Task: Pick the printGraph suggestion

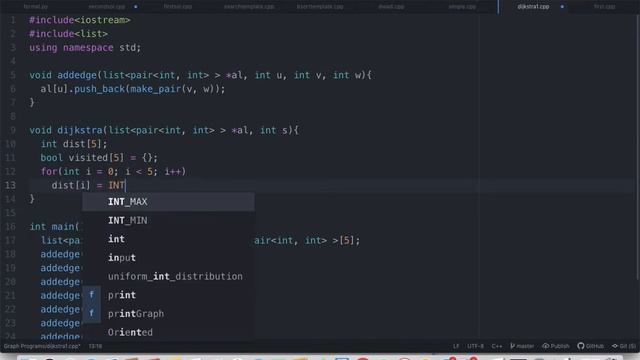Action: pos(168,314)
